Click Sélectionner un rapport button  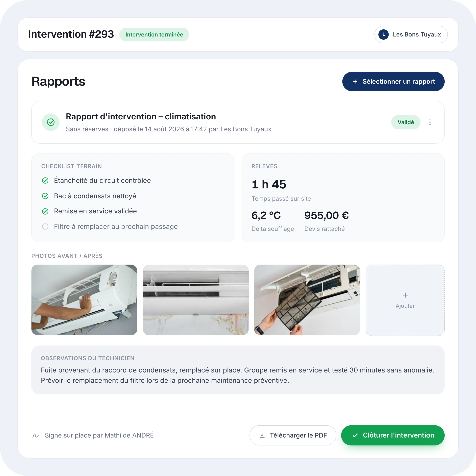click(393, 82)
